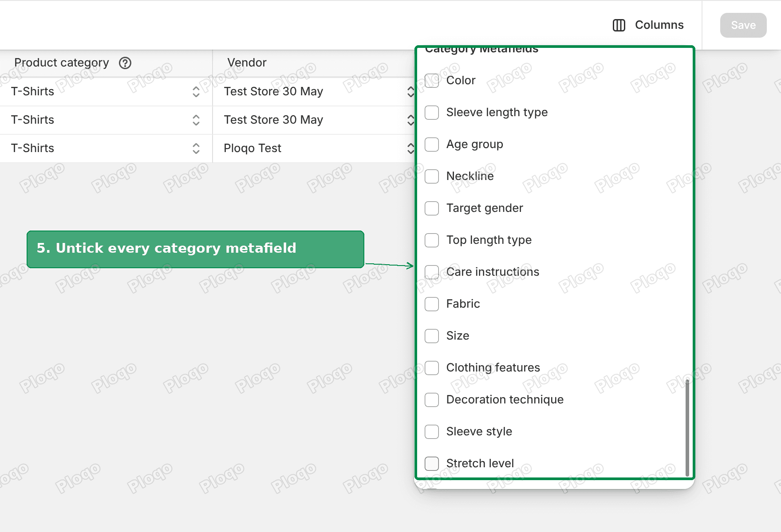Open Product category help question-mark icon

tap(125, 63)
